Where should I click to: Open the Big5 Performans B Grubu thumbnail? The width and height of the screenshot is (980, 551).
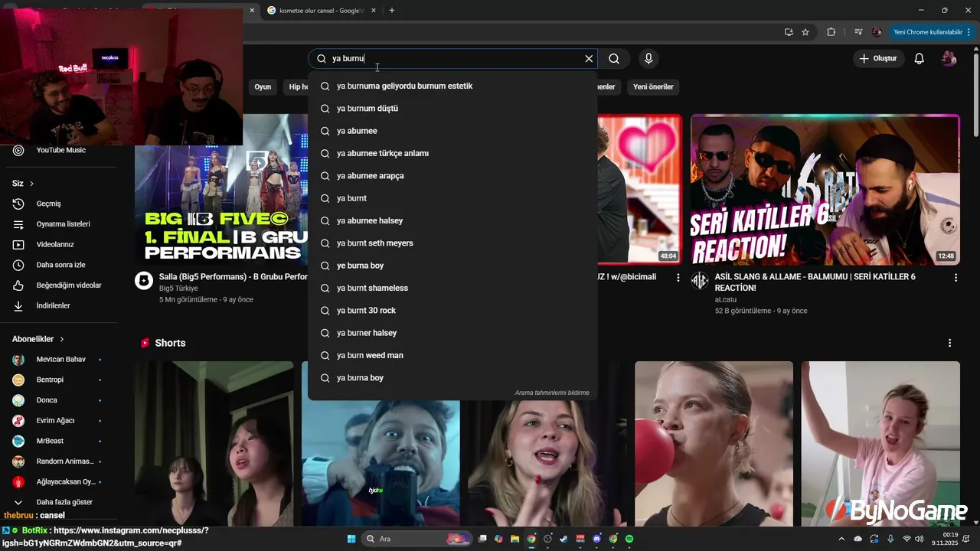coord(221,190)
